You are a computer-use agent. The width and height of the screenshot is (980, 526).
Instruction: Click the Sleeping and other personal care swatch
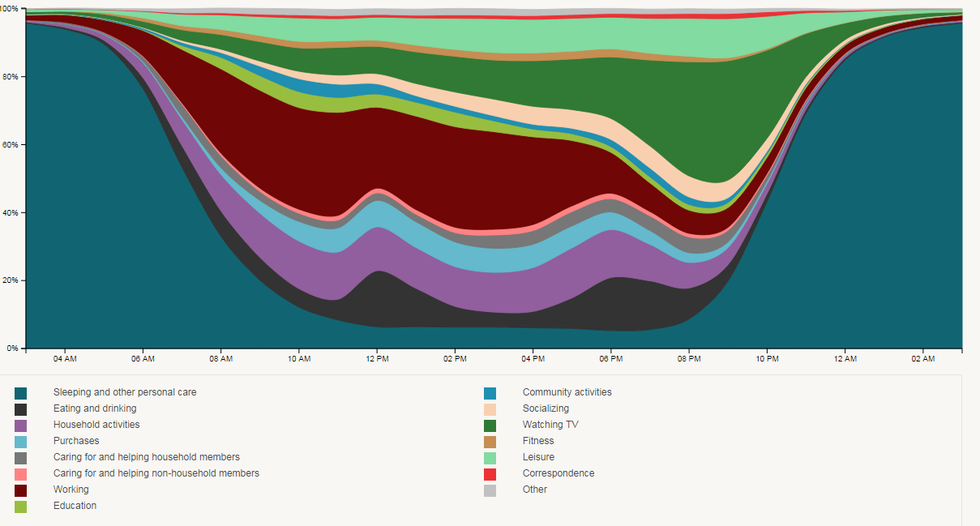point(20,393)
